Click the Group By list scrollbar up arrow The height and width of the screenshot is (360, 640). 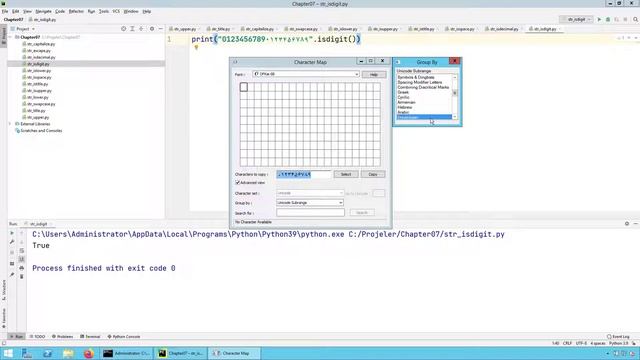[455, 77]
